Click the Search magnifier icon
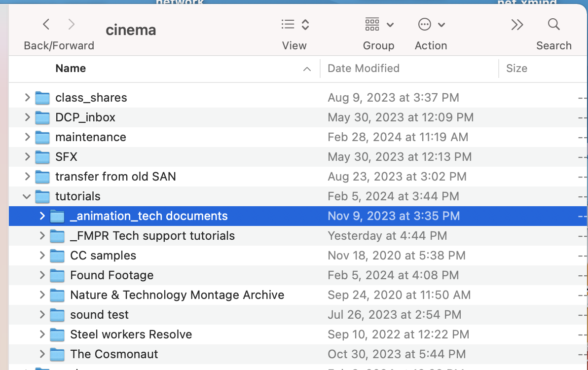 click(x=553, y=24)
